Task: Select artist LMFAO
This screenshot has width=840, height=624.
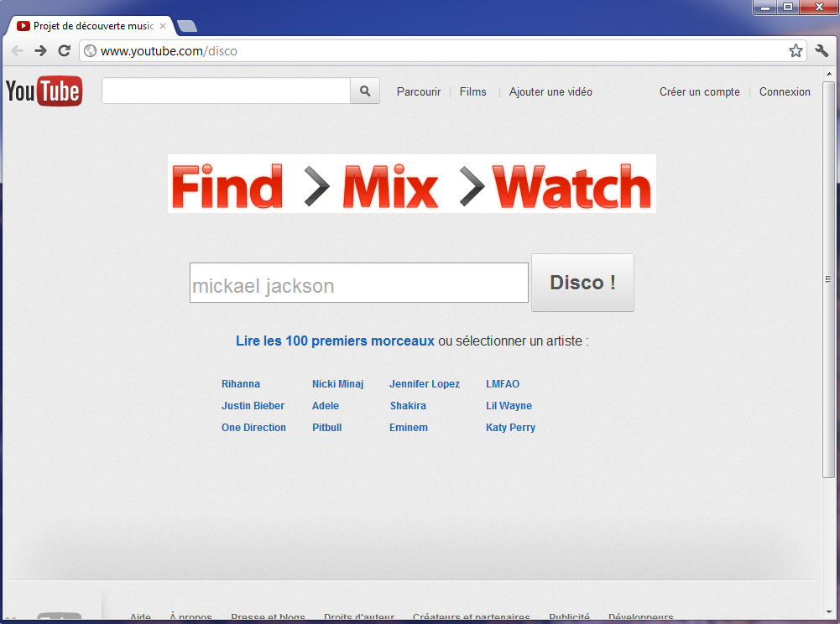Action: coord(503,384)
